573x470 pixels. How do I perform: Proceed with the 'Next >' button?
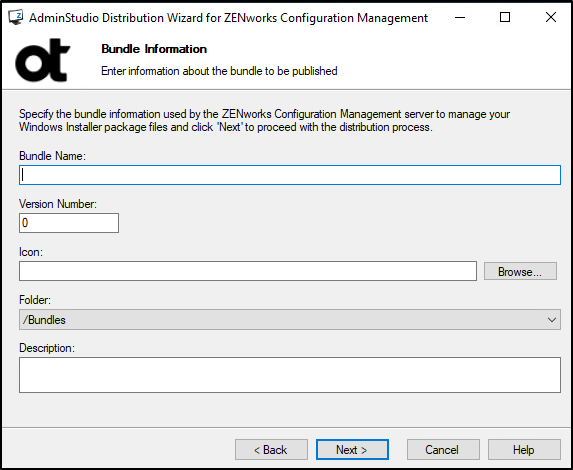pos(352,450)
